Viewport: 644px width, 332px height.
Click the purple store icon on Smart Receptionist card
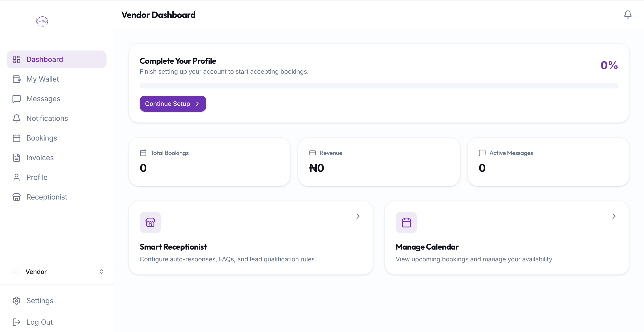[x=150, y=223]
